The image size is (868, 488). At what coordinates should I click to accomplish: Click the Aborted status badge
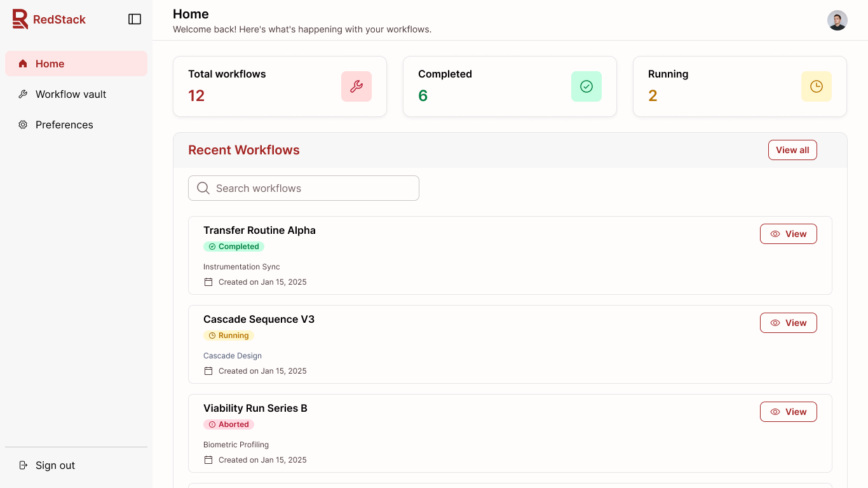pos(229,424)
